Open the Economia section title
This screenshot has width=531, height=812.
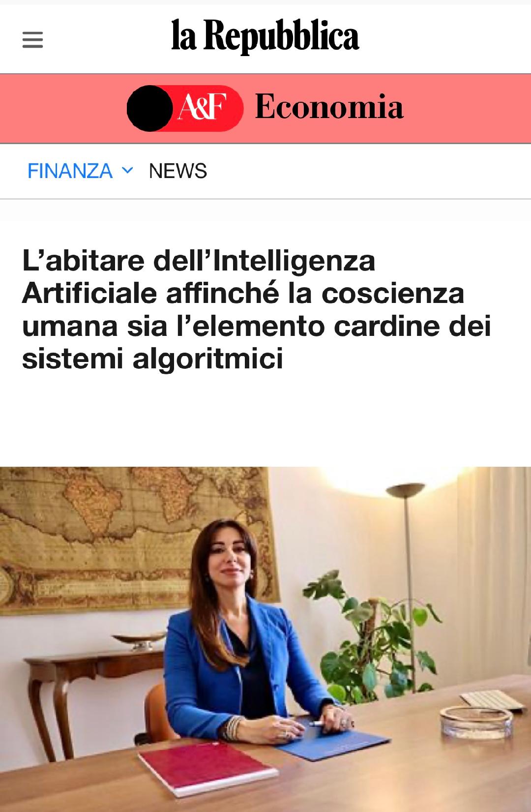(x=329, y=107)
